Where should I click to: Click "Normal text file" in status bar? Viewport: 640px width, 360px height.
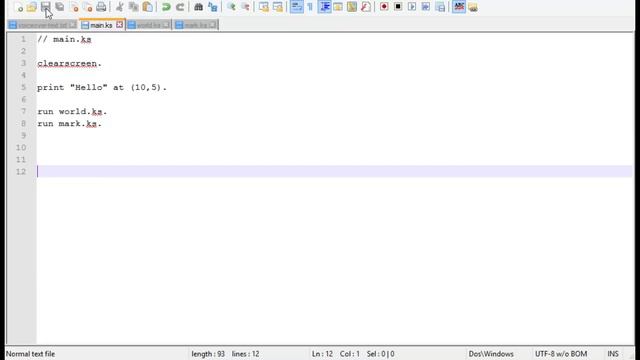(30, 354)
